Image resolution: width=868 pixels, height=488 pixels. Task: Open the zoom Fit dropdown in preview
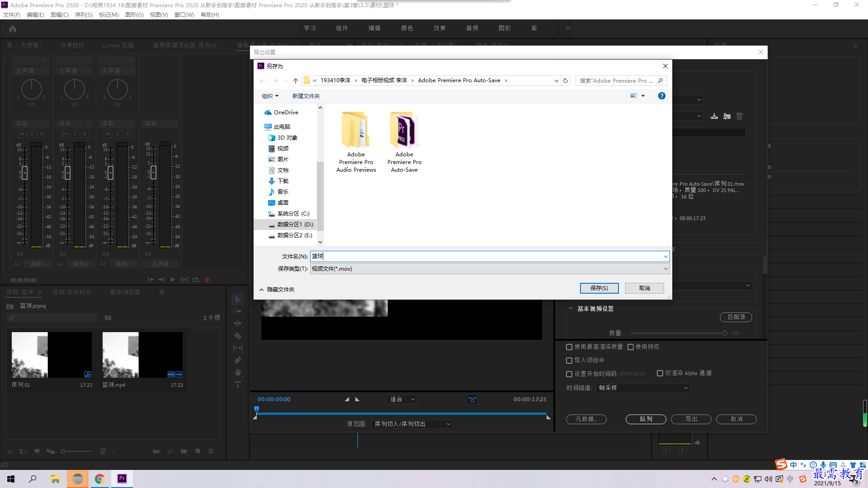point(402,399)
